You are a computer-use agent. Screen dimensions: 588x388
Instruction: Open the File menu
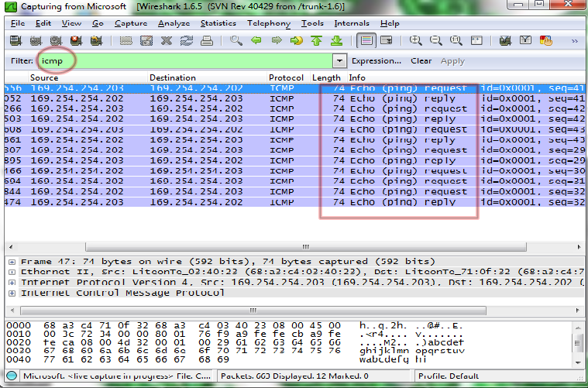pyautogui.click(x=18, y=23)
